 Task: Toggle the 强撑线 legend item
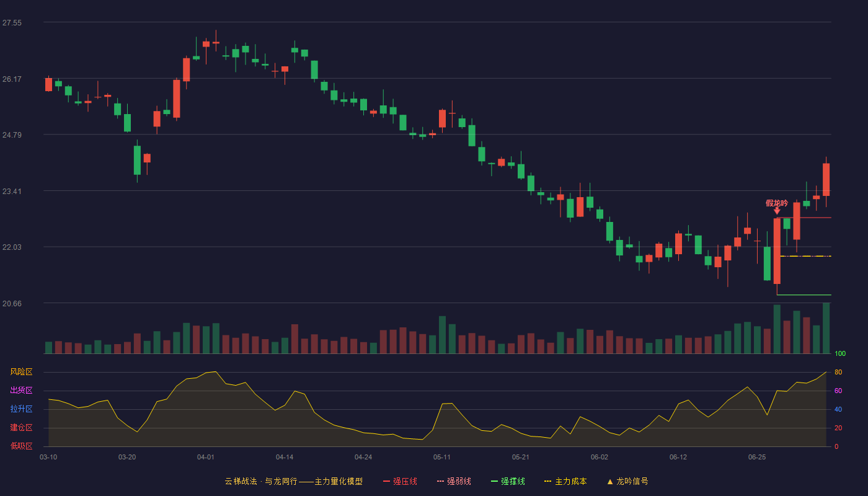coord(508,481)
